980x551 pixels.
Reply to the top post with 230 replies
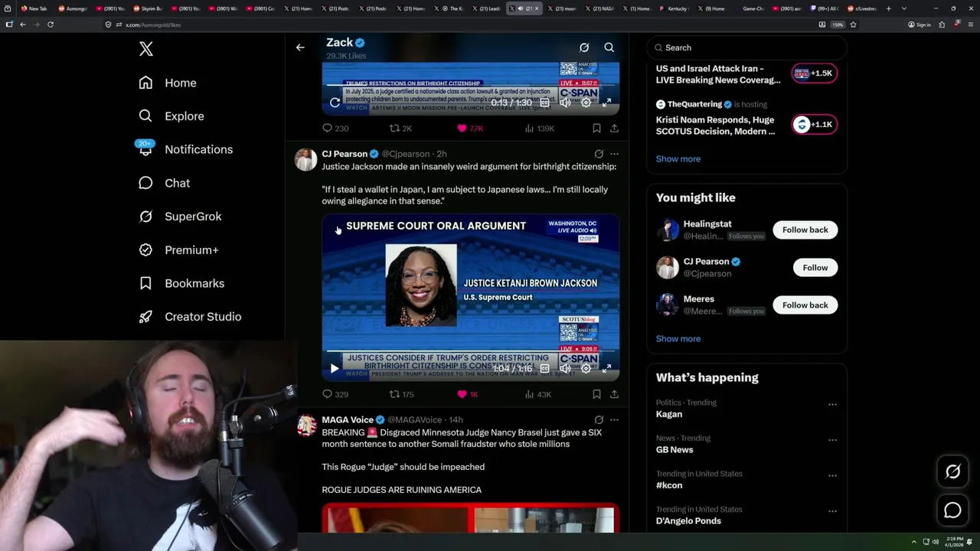pyautogui.click(x=335, y=129)
